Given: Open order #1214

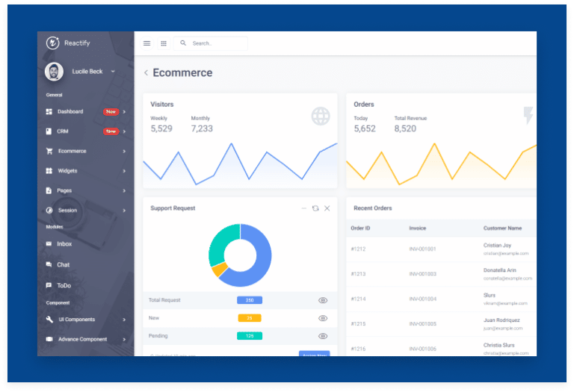Looking at the screenshot, I should [358, 299].
